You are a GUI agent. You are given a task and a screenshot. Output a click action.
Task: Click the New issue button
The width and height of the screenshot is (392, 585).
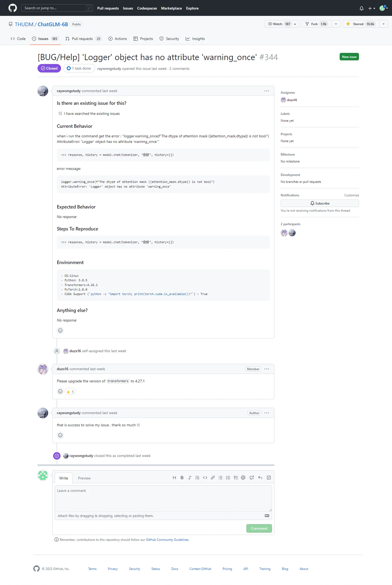click(x=349, y=57)
